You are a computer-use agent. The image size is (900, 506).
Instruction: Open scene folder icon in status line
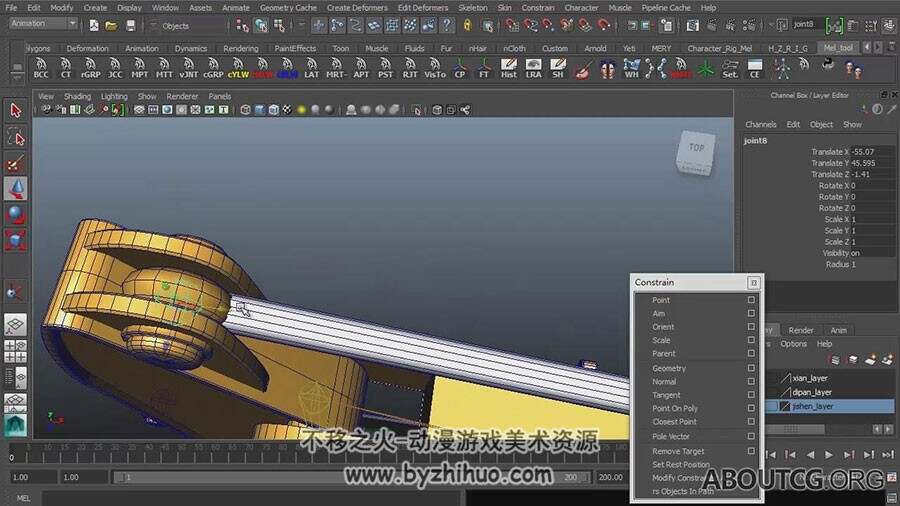point(111,25)
